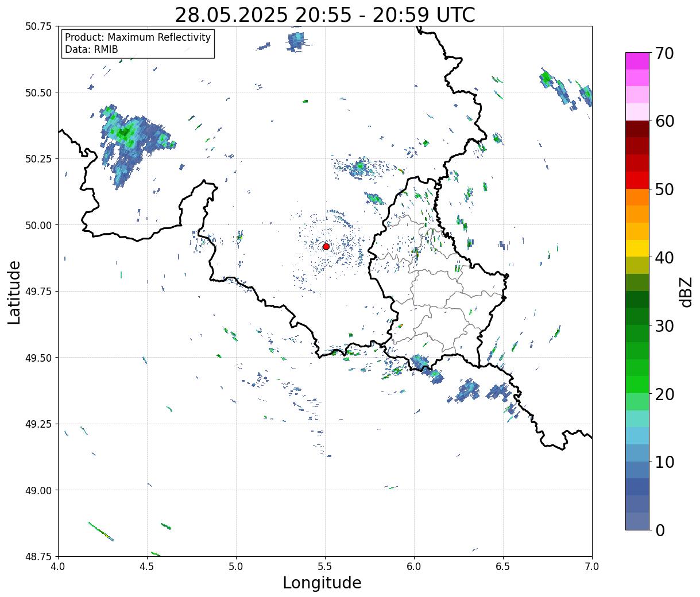This screenshot has width=700, height=597.
Task: Click the longitude tick label "5.0"
Action: pos(236,567)
